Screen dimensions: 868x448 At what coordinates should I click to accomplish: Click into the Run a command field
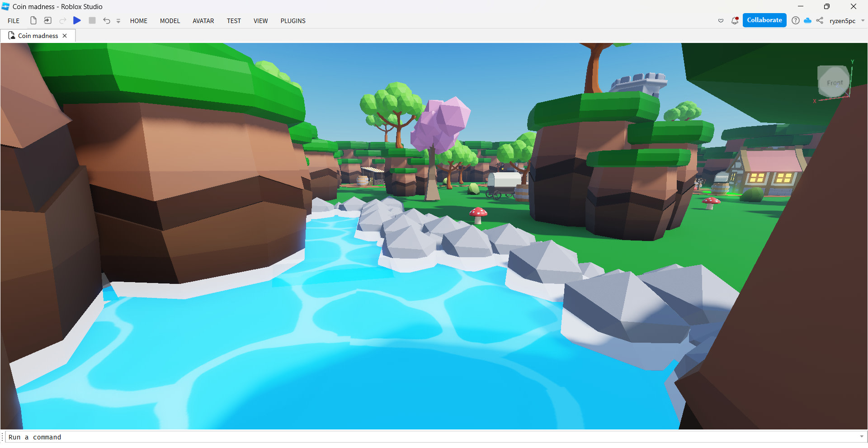[x=432, y=437]
